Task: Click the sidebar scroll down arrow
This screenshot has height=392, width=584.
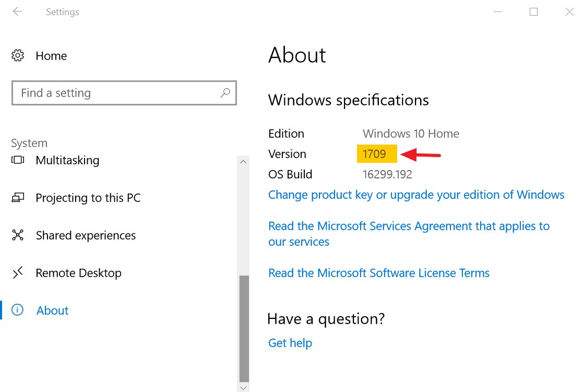Action: click(244, 388)
